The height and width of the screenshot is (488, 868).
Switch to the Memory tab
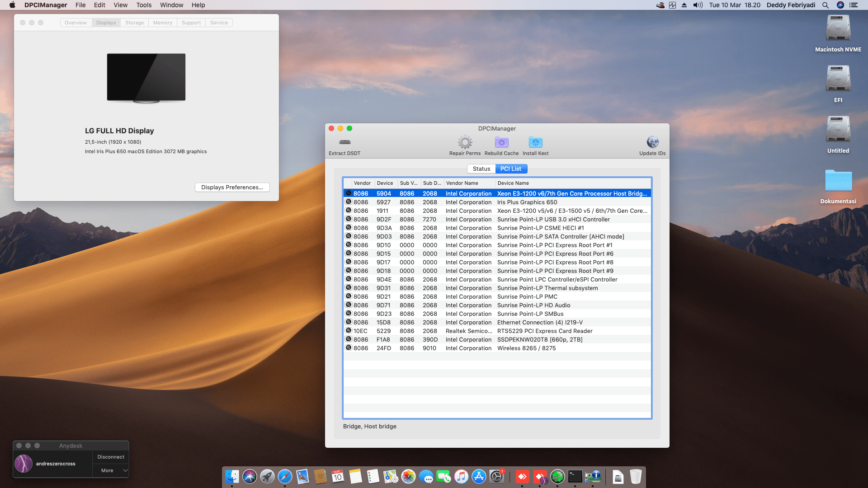coord(162,23)
